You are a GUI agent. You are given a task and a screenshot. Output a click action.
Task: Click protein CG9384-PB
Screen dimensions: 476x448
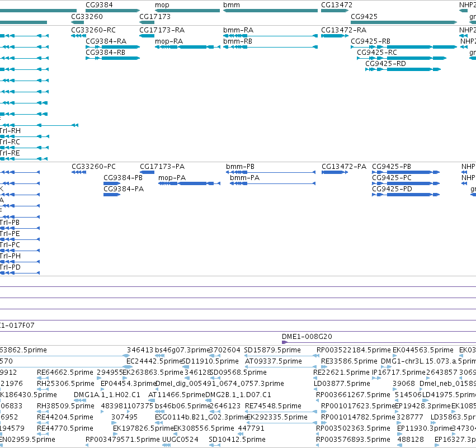coord(112,183)
